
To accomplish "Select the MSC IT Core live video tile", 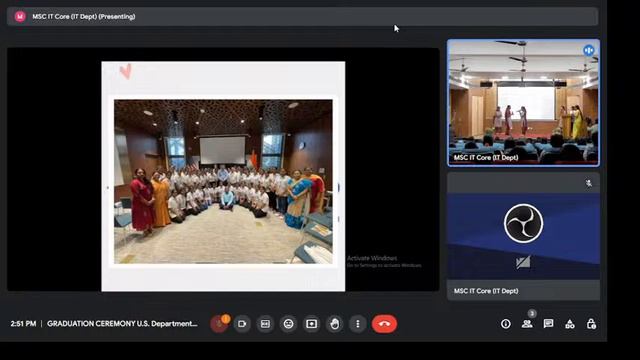I will pyautogui.click(x=523, y=103).
